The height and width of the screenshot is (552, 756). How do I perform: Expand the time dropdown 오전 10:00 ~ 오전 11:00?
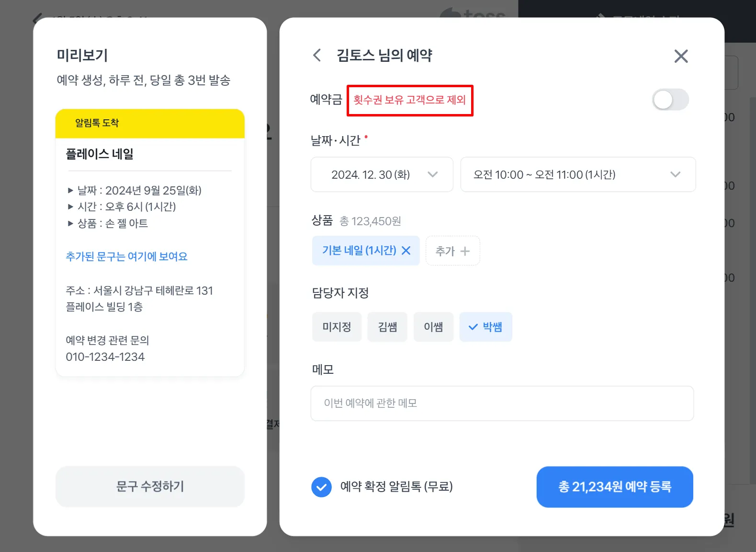coord(578,174)
